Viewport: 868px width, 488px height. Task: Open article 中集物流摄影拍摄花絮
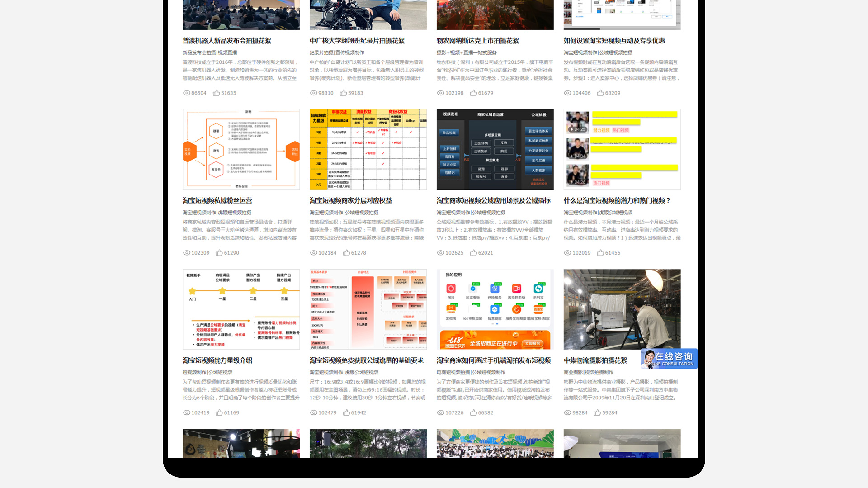point(595,360)
